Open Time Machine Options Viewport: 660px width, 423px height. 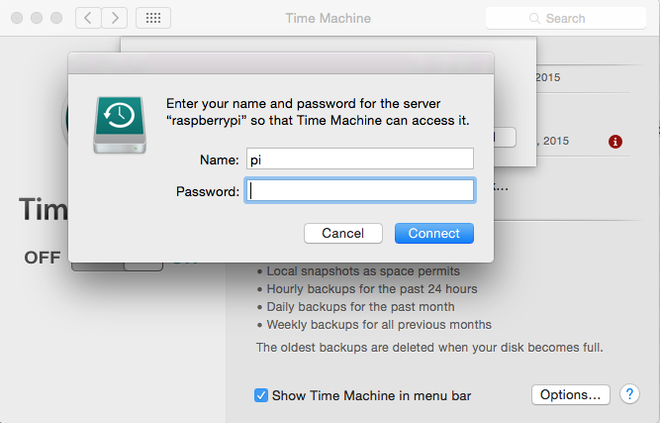coord(570,394)
